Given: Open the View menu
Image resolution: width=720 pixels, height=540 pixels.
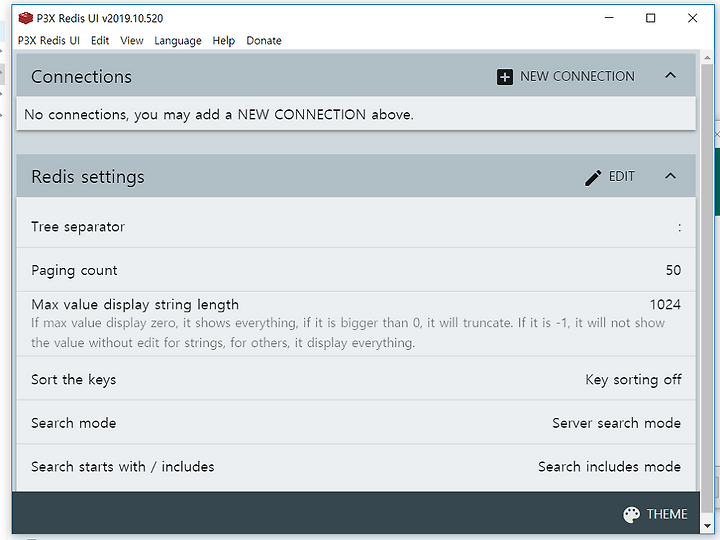Looking at the screenshot, I should click(x=132, y=41).
